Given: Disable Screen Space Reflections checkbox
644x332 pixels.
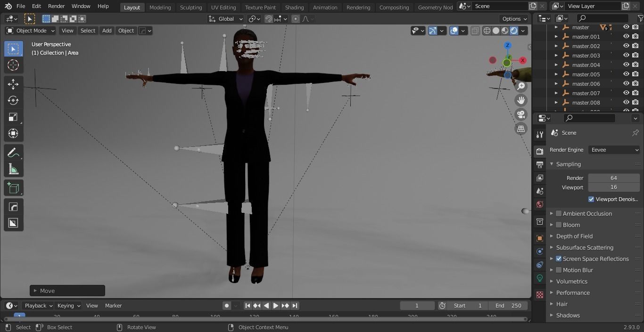Looking at the screenshot, I should (x=559, y=259).
